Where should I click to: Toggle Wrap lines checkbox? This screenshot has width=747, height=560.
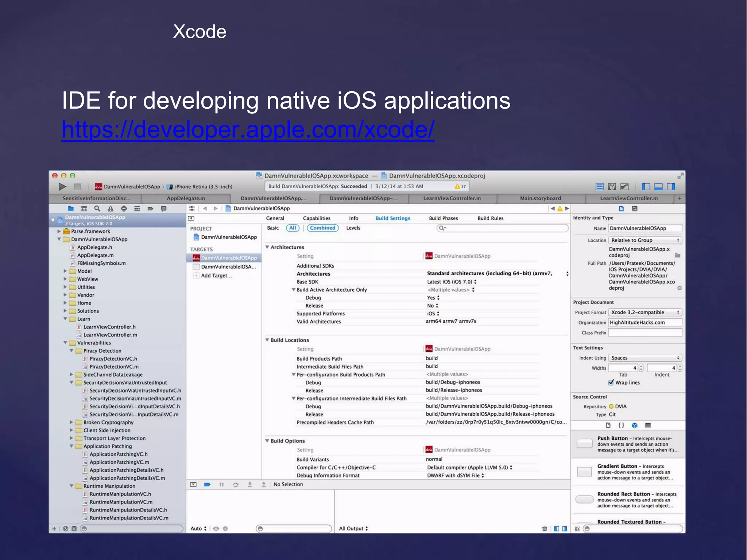pyautogui.click(x=611, y=382)
